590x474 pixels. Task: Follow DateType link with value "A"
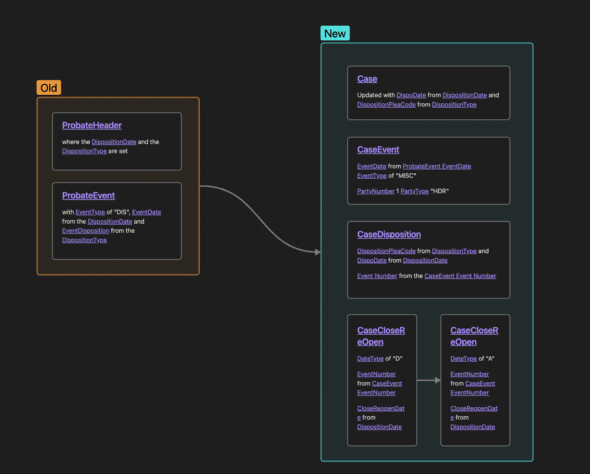click(464, 359)
